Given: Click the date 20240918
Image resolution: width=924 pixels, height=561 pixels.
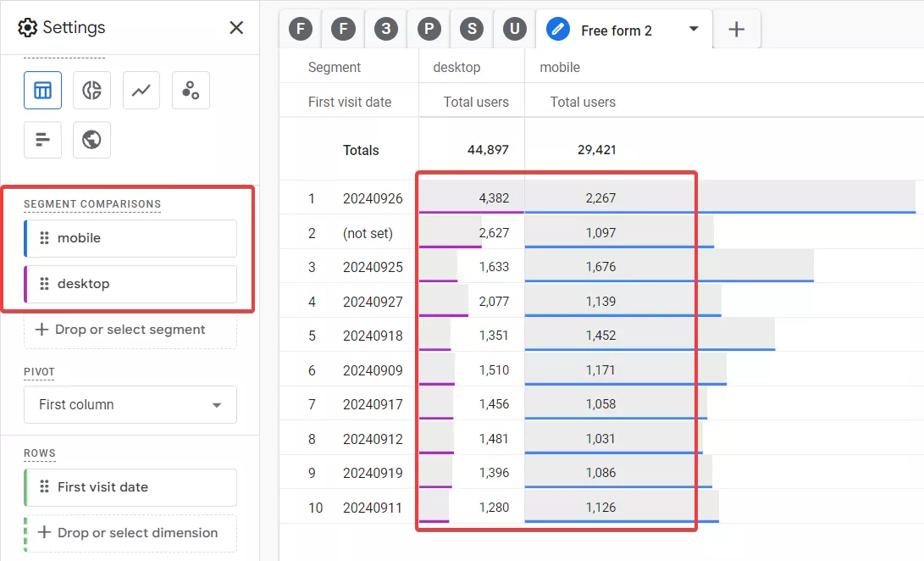Looking at the screenshot, I should click(x=373, y=336).
